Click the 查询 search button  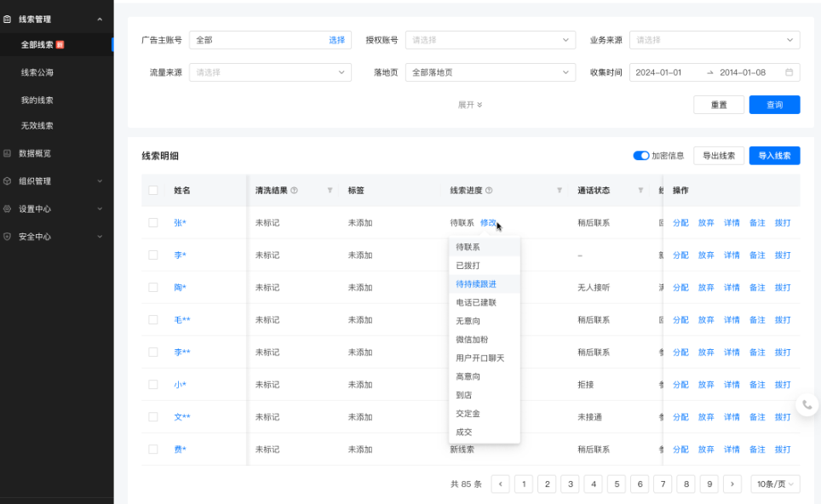click(774, 105)
